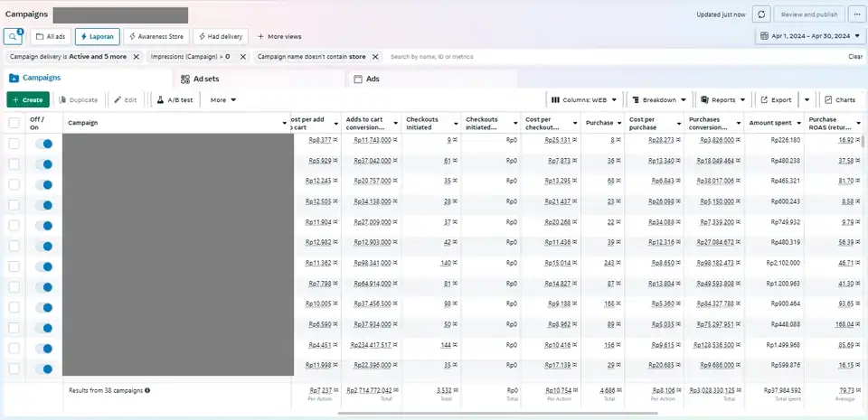This screenshot has width=868, height=420.
Task: Select the Laporan saved view
Action: [x=98, y=36]
